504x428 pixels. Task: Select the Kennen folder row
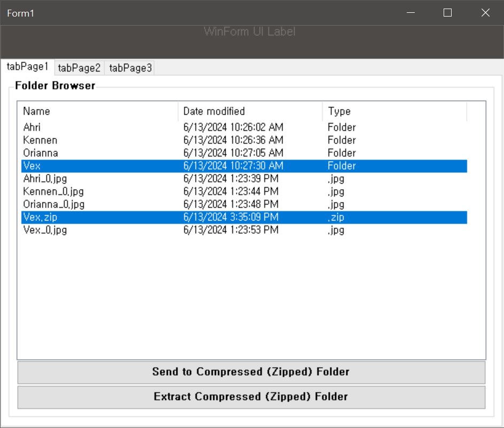pos(244,140)
